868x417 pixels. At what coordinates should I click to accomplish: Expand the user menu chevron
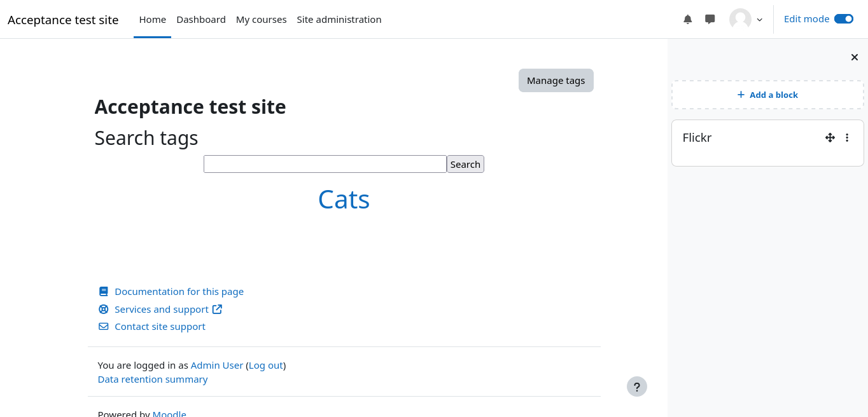pyautogui.click(x=759, y=20)
